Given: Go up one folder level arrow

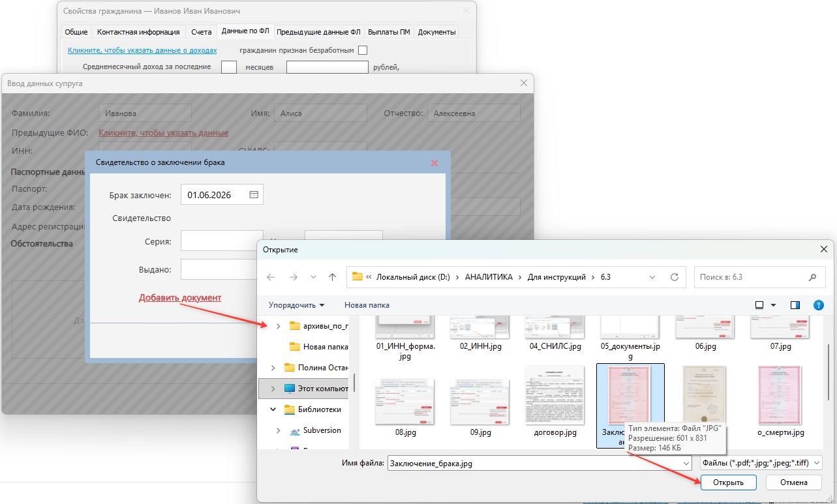Looking at the screenshot, I should (x=332, y=277).
